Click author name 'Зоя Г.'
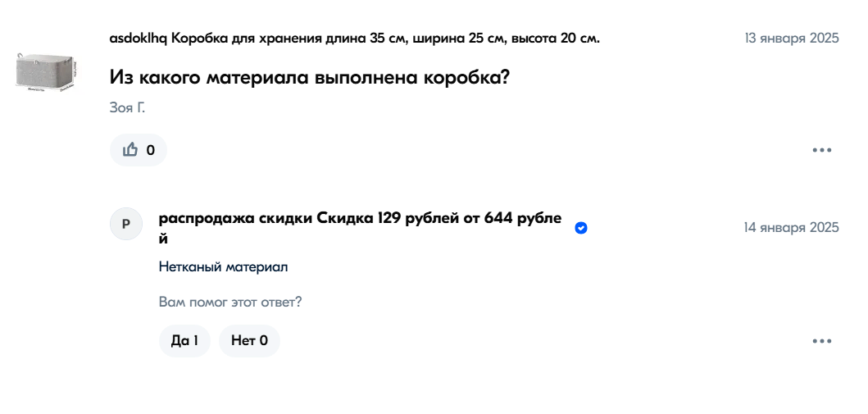 127,107
